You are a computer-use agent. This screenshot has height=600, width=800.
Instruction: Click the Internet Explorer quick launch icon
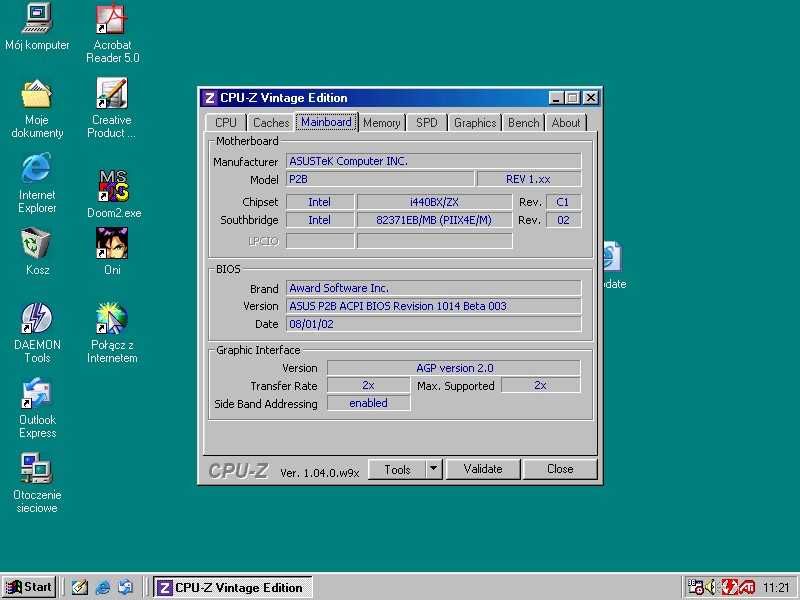(103, 588)
